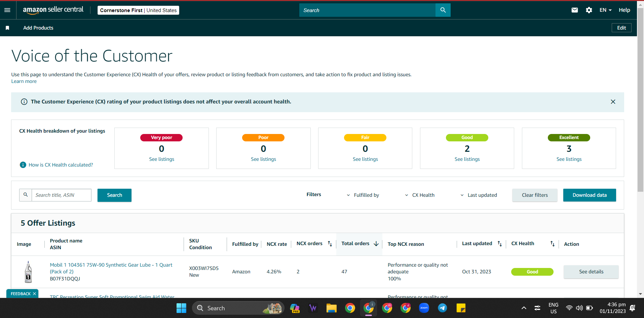This screenshot has height=318, width=644.
Task: Open the messages envelope icon
Action: coord(575,10)
